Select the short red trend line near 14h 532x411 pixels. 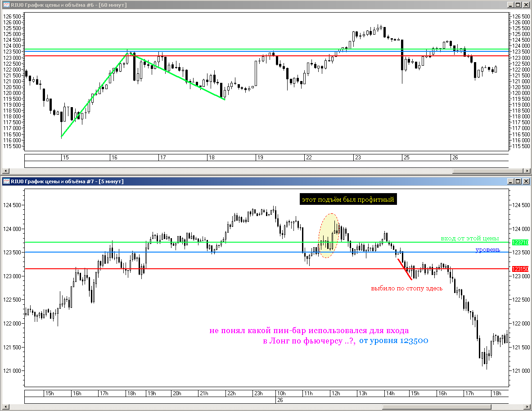coord(405,269)
